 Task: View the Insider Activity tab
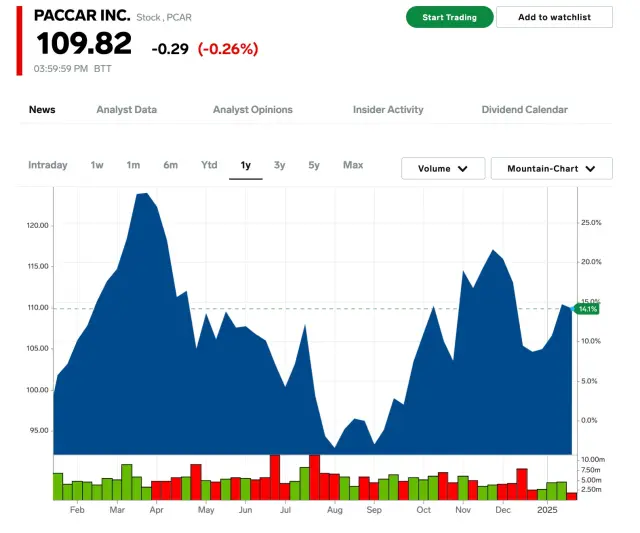point(388,110)
